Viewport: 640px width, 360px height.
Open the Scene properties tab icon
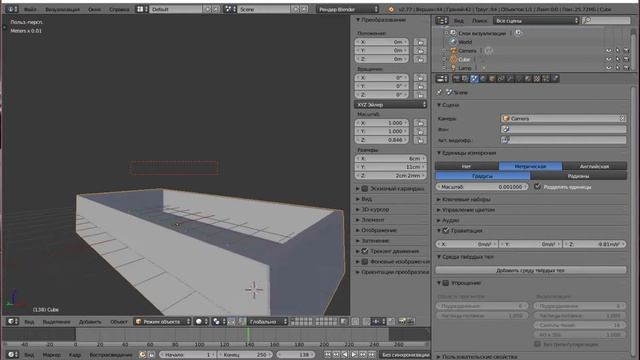click(474, 78)
